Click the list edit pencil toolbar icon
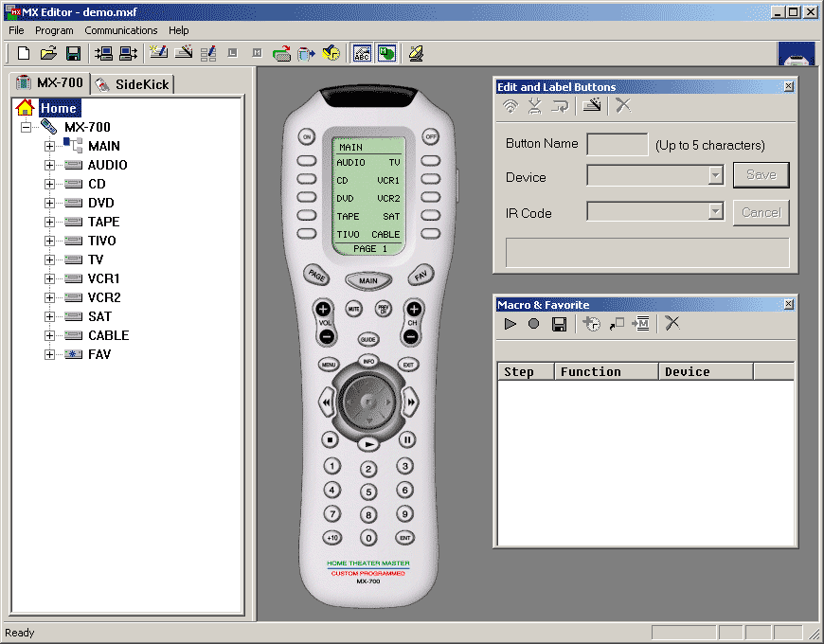The height and width of the screenshot is (644, 824). [x=208, y=53]
